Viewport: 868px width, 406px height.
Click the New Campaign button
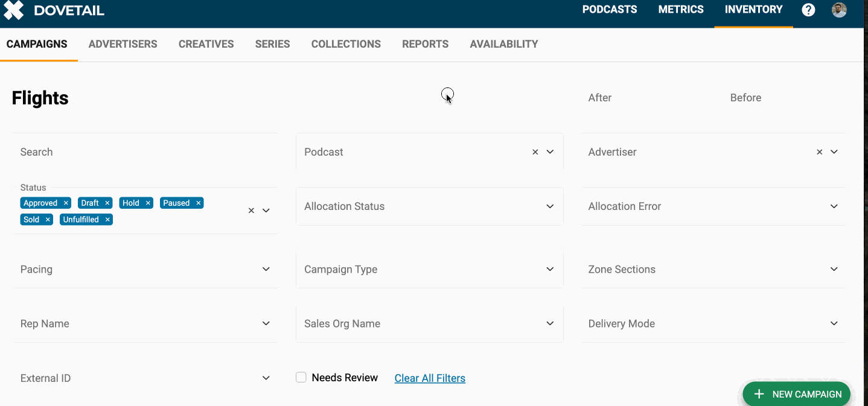(x=796, y=394)
